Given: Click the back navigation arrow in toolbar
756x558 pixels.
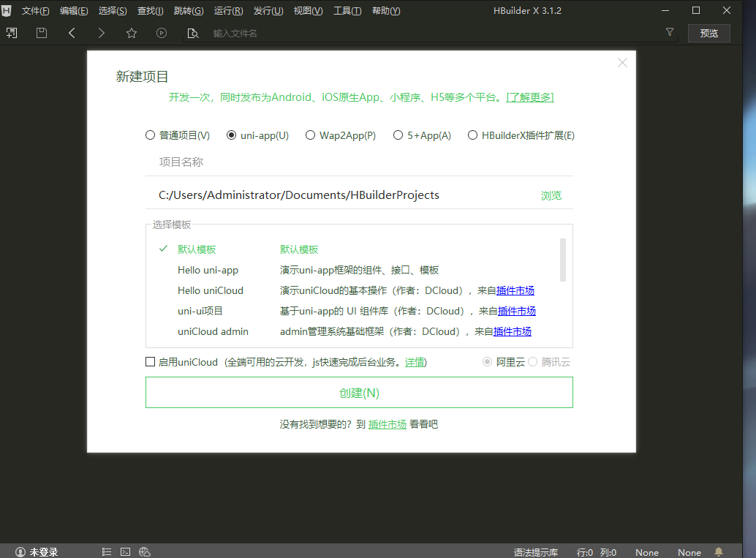Looking at the screenshot, I should [71, 33].
